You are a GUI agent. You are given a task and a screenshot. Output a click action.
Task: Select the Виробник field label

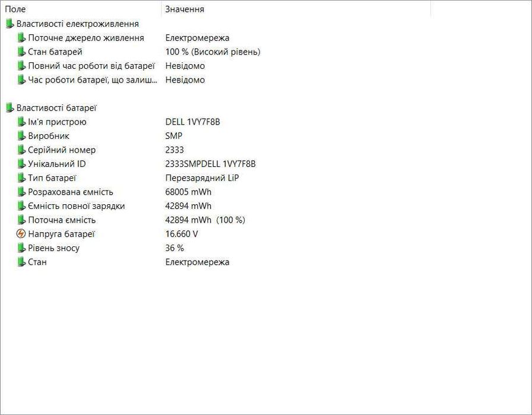[49, 136]
